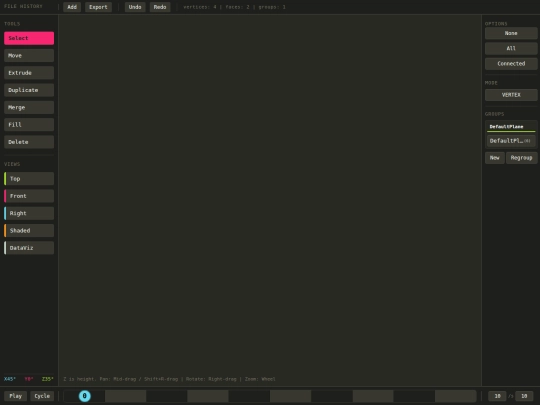Click the faces count status text

[237, 7]
